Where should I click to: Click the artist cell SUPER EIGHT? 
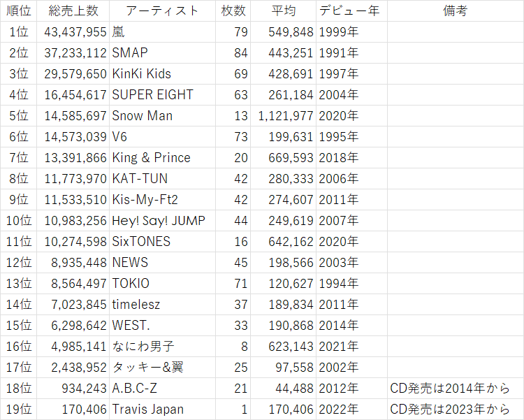[162, 94]
